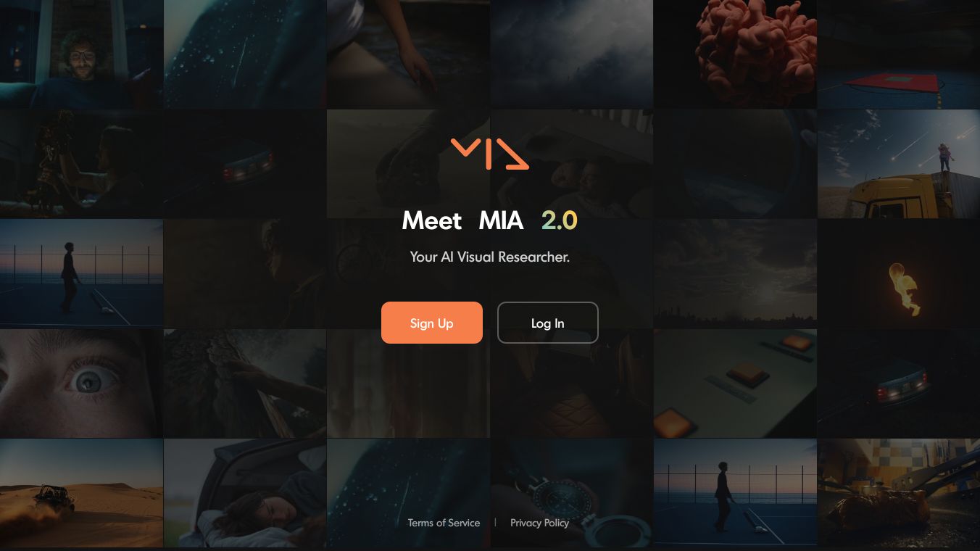Select the desert dune buggy thumbnail

[x=81, y=493]
